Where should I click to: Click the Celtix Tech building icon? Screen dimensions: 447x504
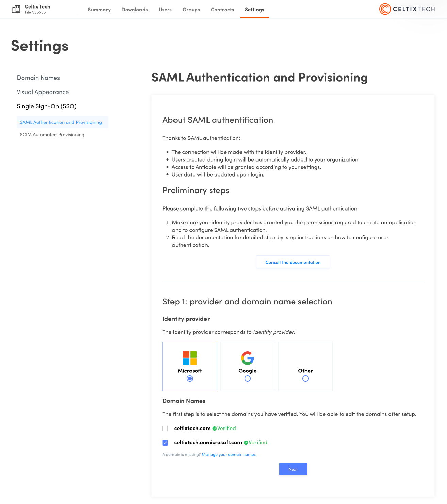click(16, 9)
